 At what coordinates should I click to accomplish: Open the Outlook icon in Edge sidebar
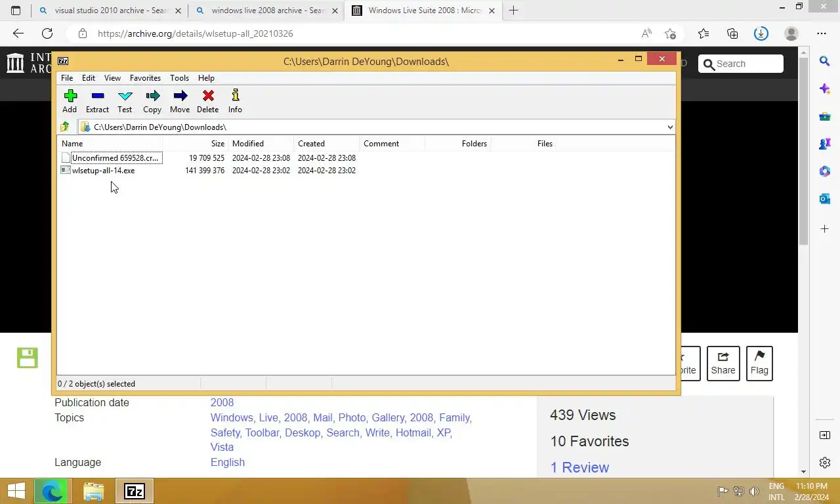point(825,198)
